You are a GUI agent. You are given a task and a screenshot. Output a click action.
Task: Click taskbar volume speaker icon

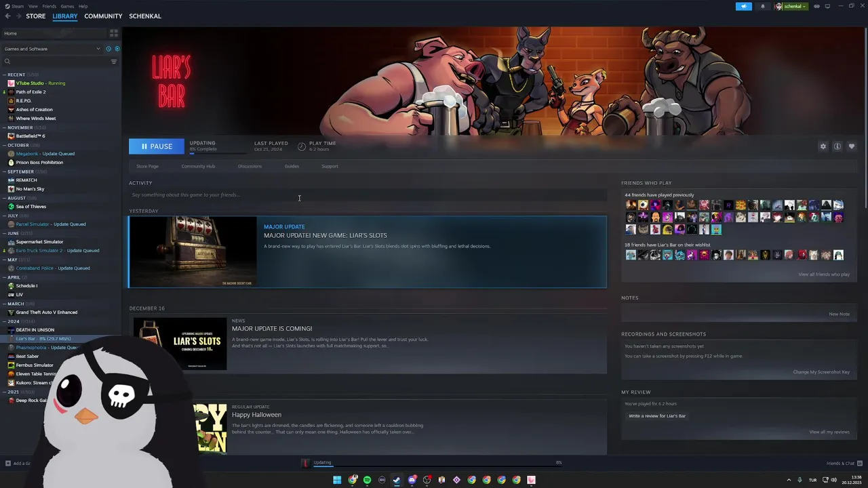point(833,480)
